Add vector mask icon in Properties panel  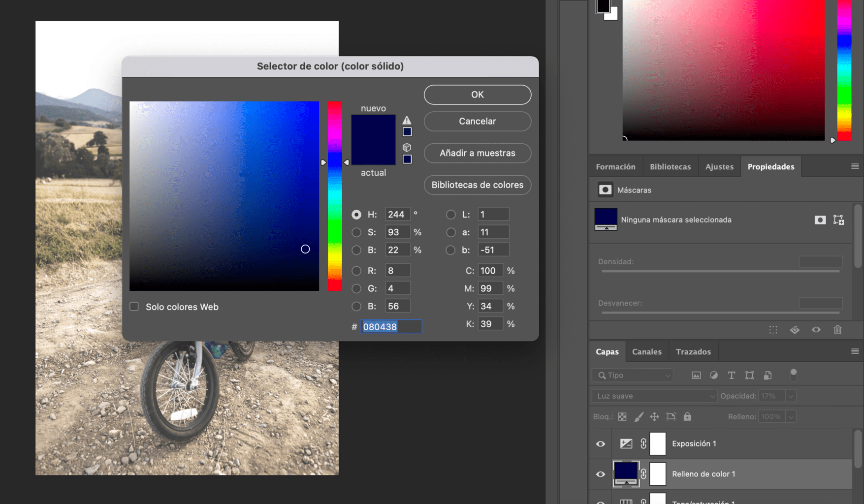point(838,220)
